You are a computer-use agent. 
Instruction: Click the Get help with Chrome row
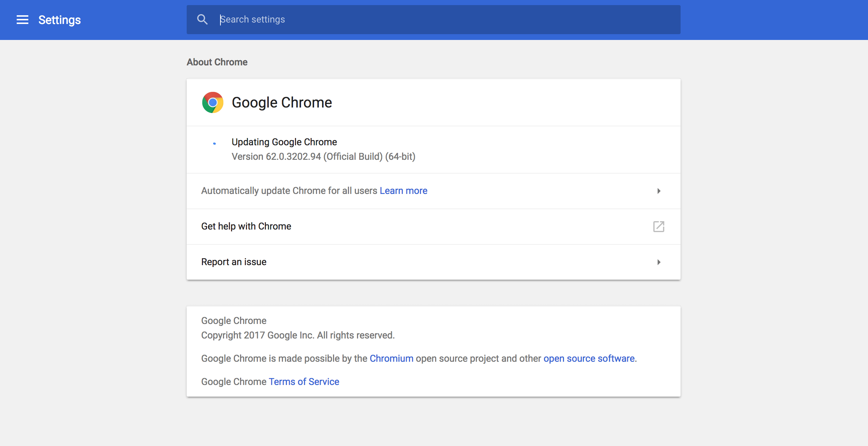246,226
